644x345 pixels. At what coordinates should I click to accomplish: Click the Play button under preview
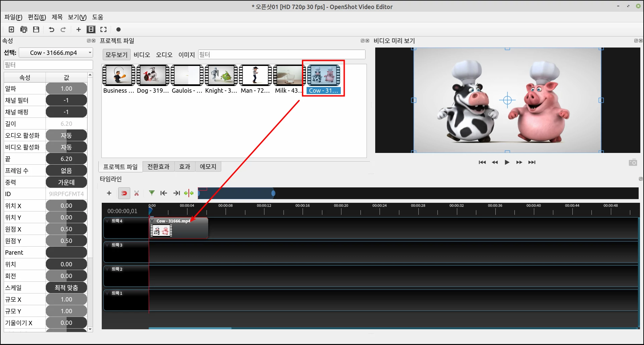[x=507, y=162]
